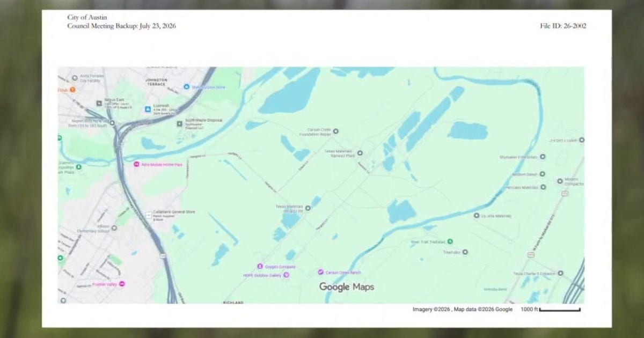Viewport: 644px width, 338px height.
Task: Click the purple Carson Creek Ranch marker
Action: pyautogui.click(x=321, y=273)
